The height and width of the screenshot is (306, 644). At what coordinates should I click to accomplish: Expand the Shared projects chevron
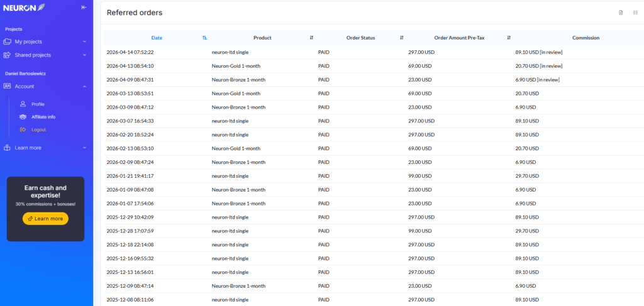click(84, 55)
